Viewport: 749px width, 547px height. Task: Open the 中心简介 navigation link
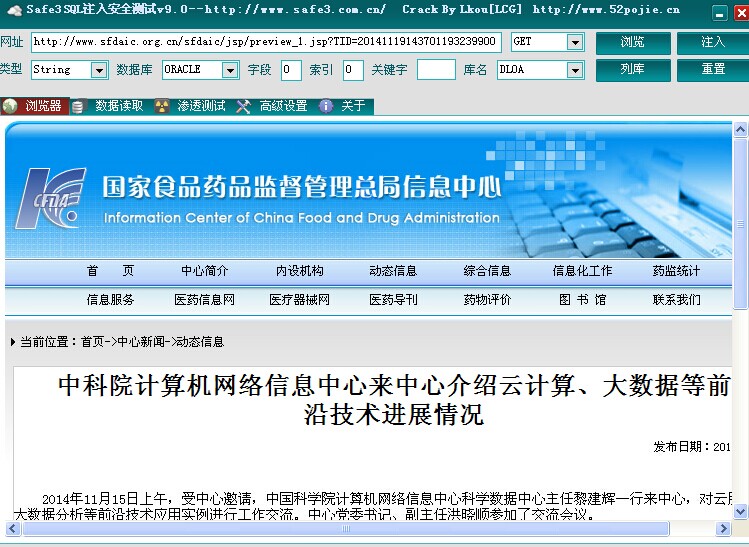click(204, 271)
